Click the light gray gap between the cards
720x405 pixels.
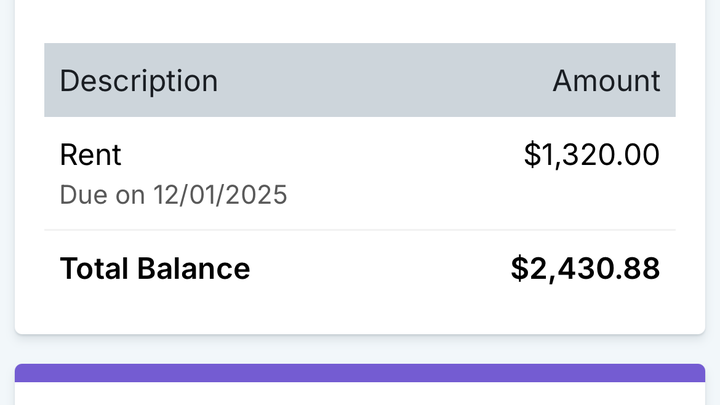[x=360, y=349]
